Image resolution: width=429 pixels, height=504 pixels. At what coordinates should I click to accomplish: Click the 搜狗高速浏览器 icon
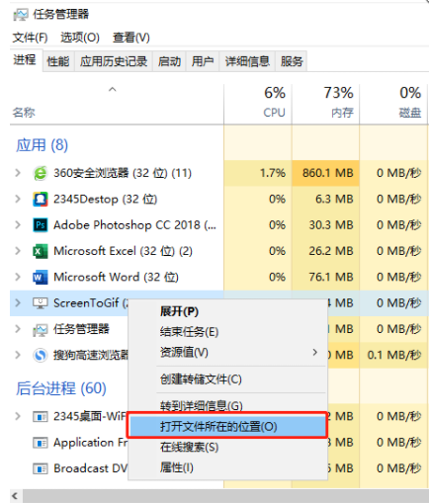41,355
